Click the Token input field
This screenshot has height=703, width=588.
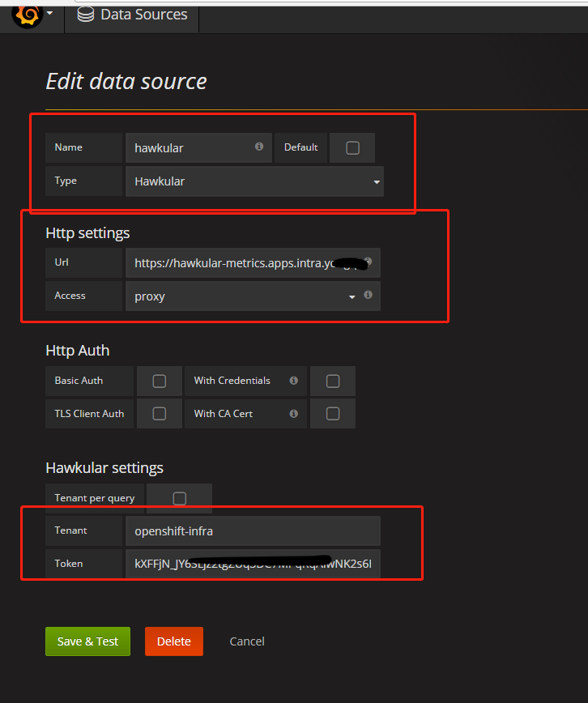(x=252, y=564)
